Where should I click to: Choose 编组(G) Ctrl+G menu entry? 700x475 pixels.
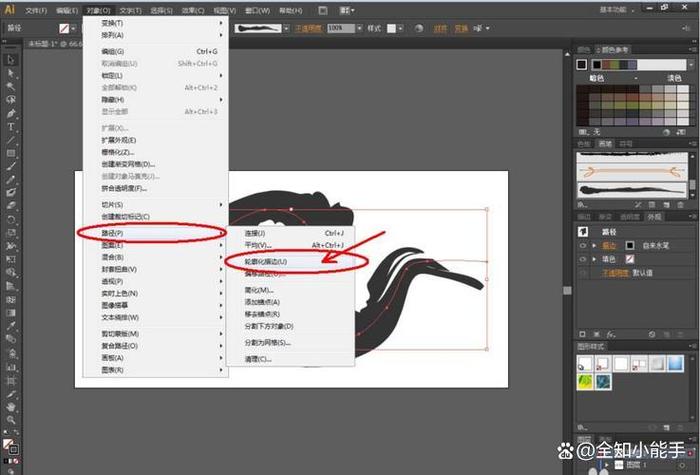(x=154, y=51)
